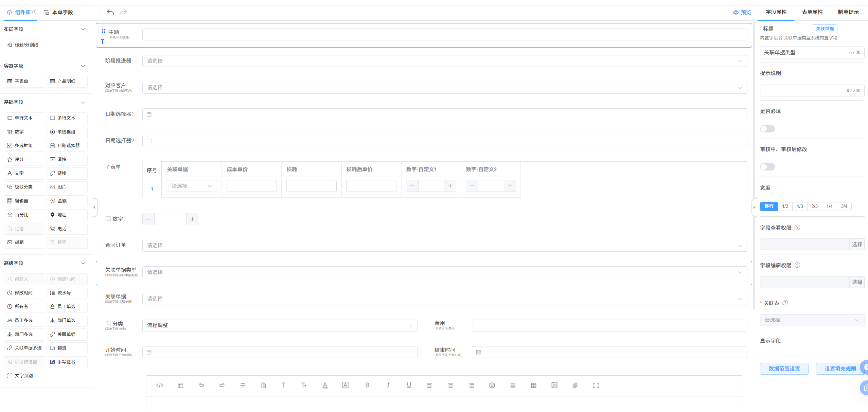The width and height of the screenshot is (868, 412).
Task: Click the insert table icon in editor
Action: coord(533,385)
